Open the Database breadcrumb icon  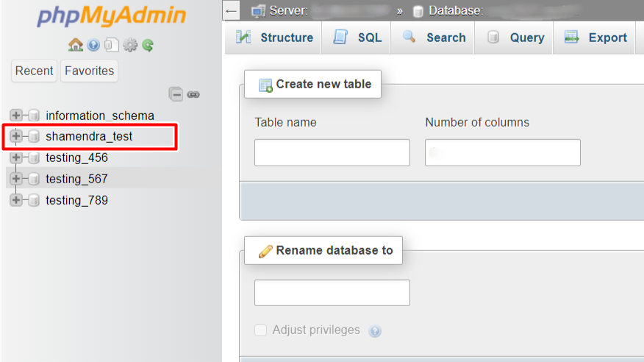(x=418, y=11)
